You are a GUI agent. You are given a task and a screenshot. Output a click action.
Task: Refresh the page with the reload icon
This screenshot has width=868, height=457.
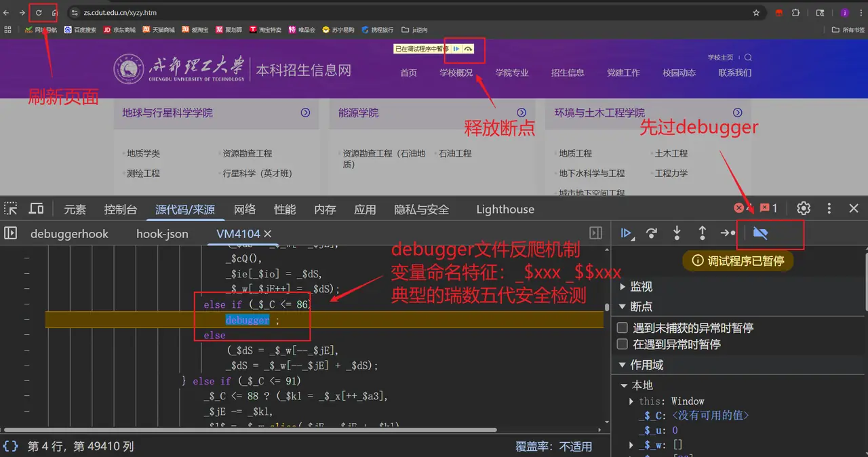[39, 12]
